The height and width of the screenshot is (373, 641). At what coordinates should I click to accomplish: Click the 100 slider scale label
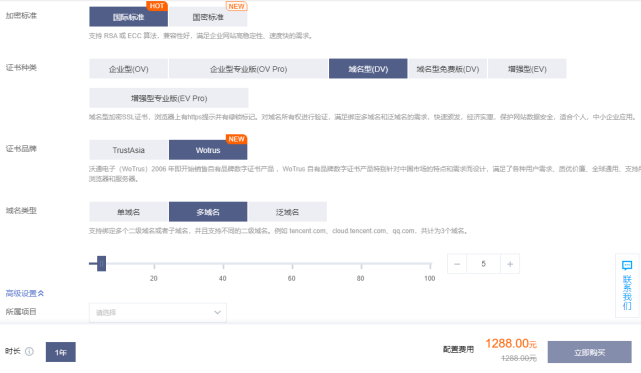[430, 279]
